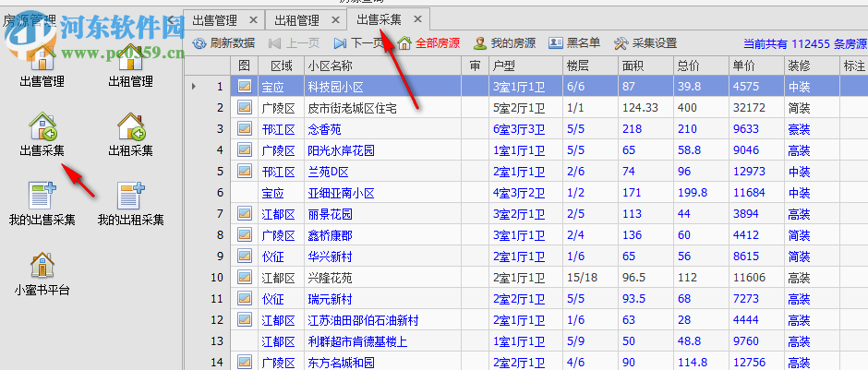Screen dimensions: 868x370
Task: Click the picture icon for 兰苑D区
Action: pyautogui.click(x=244, y=172)
